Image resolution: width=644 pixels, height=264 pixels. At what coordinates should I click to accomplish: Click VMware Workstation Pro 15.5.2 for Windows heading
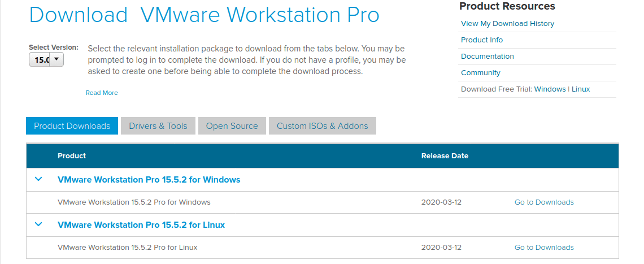(x=149, y=180)
